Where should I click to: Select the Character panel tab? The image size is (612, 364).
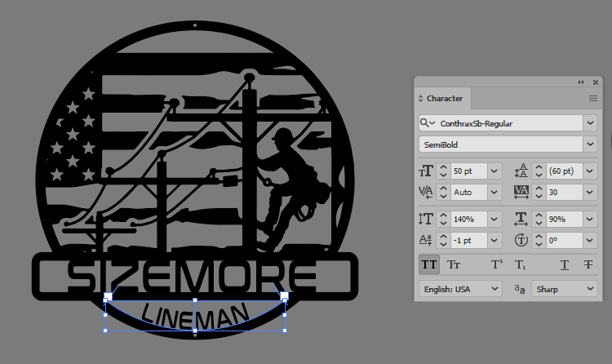coord(445,98)
